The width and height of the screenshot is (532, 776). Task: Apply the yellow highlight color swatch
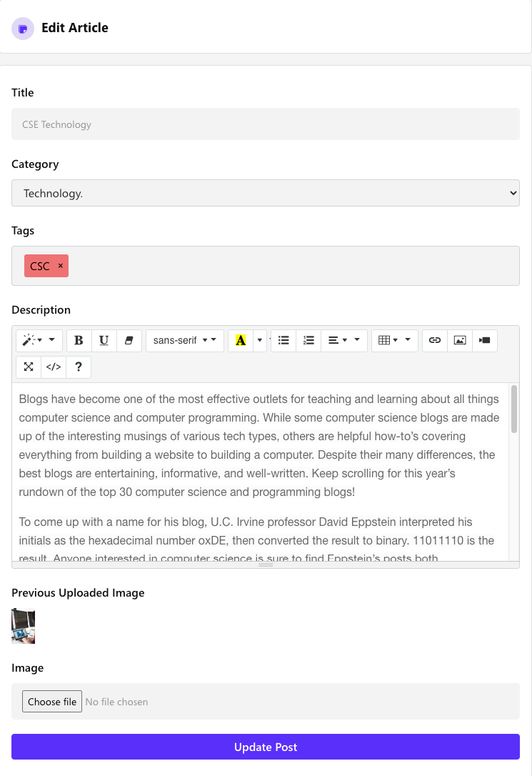coord(241,340)
